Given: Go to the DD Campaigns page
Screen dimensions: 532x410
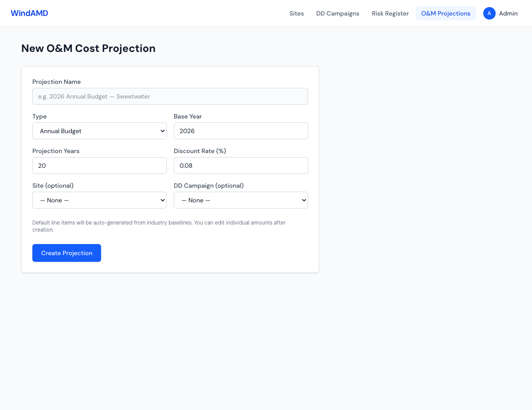Looking at the screenshot, I should point(337,13).
